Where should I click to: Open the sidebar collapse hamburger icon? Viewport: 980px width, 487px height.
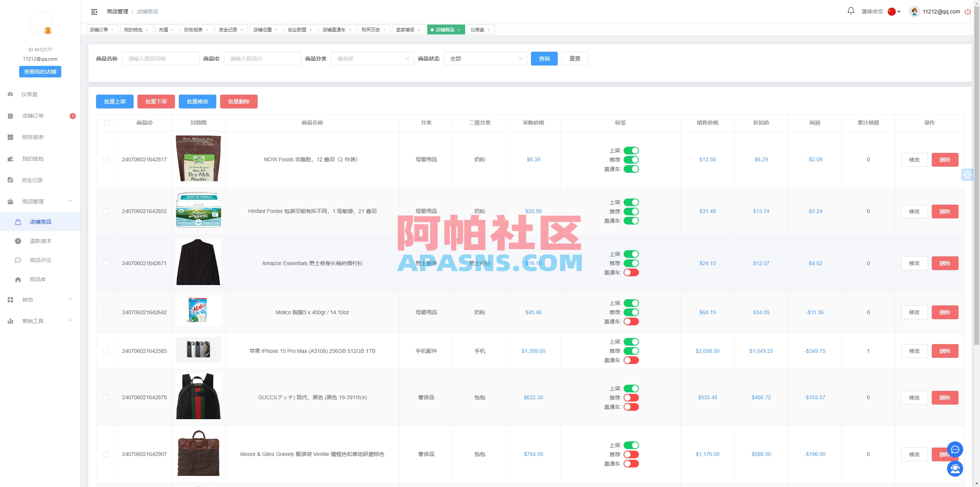point(94,11)
